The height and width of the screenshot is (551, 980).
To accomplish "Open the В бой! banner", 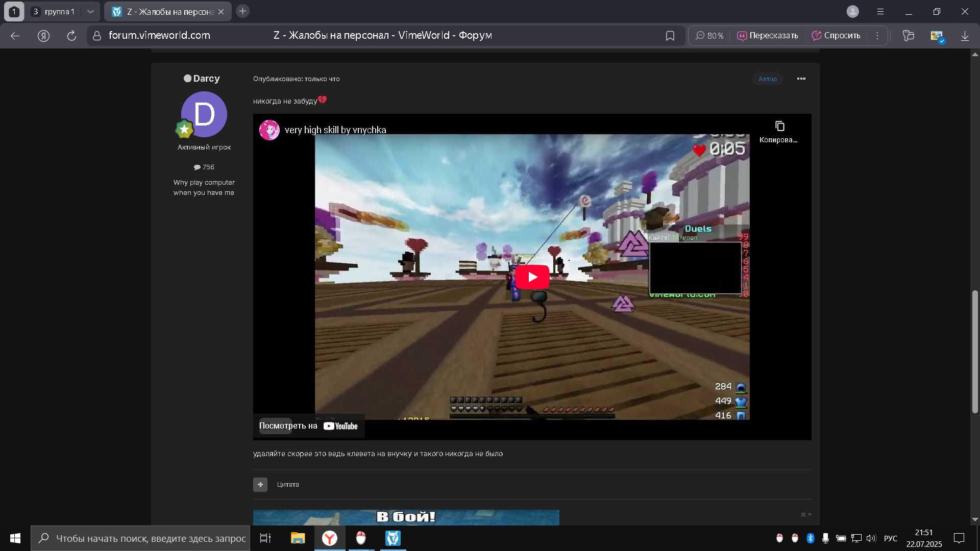I will pyautogui.click(x=406, y=517).
